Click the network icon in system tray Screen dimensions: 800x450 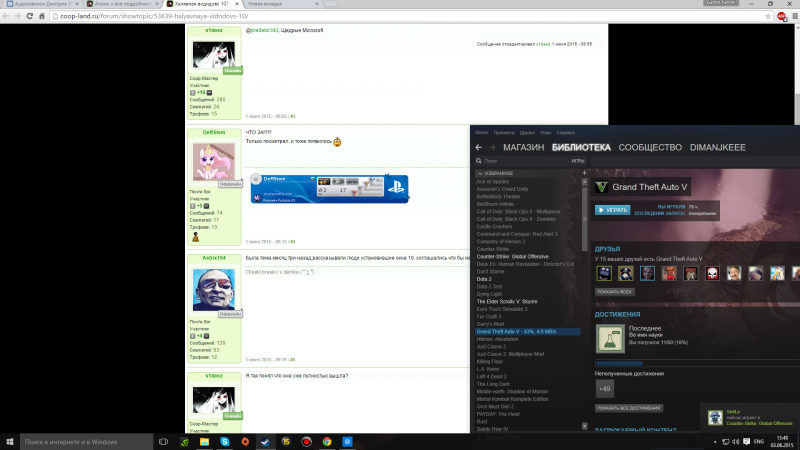tap(726, 442)
